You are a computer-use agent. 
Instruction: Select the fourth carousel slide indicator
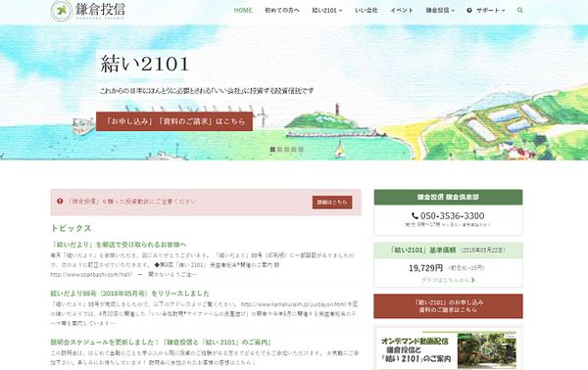pos(294,150)
